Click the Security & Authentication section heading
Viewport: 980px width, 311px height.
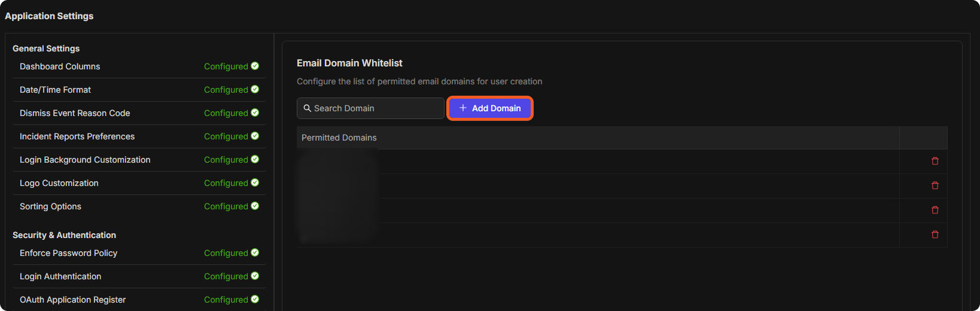click(x=64, y=235)
